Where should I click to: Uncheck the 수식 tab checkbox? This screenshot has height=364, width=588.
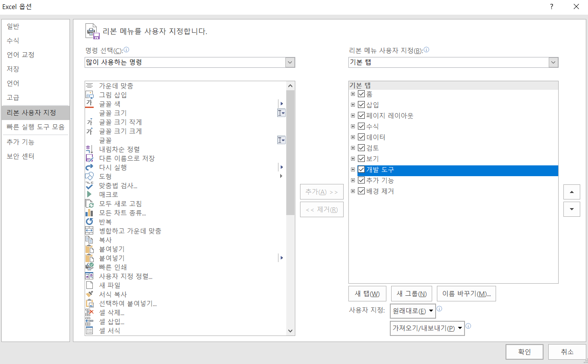pyautogui.click(x=361, y=126)
